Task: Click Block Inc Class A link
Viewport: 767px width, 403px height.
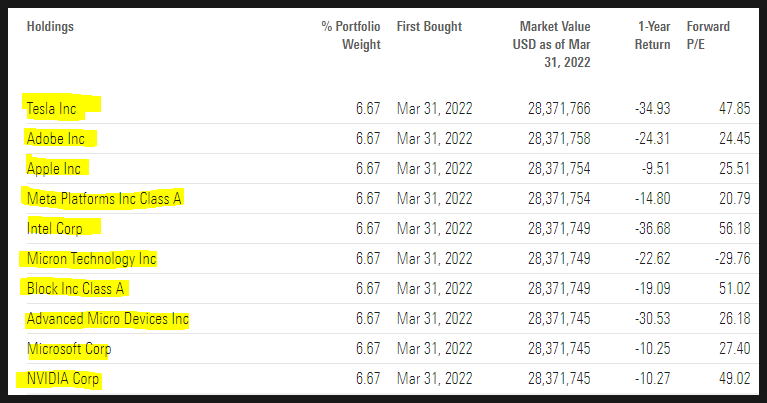Action: pos(77,289)
